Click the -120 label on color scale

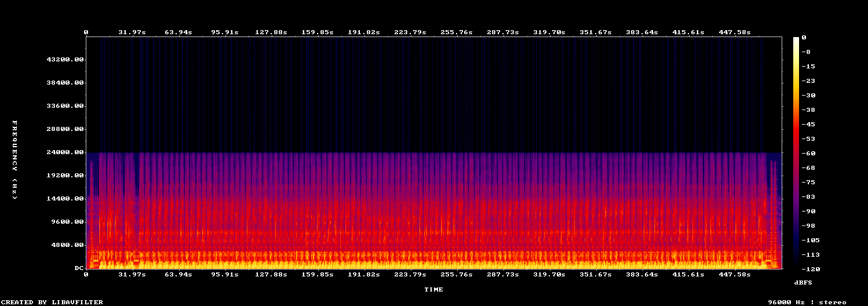(809, 269)
